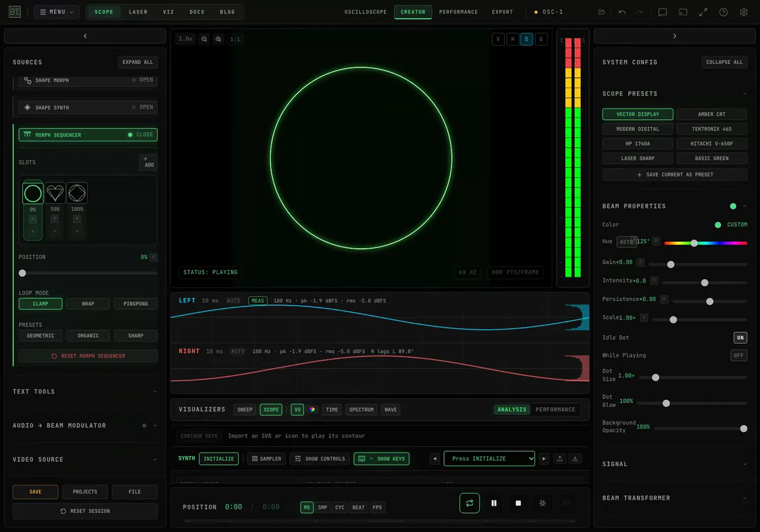Select the Amber CRT scope preset

tap(711, 114)
